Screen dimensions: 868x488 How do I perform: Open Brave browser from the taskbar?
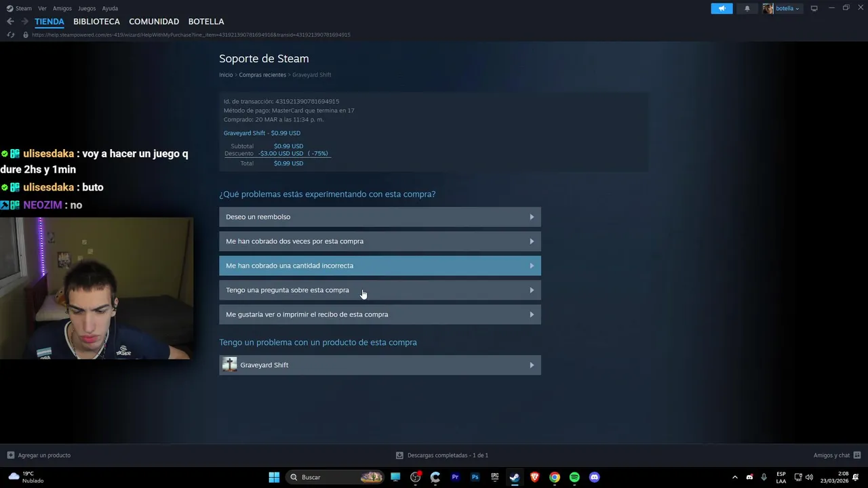click(x=534, y=477)
